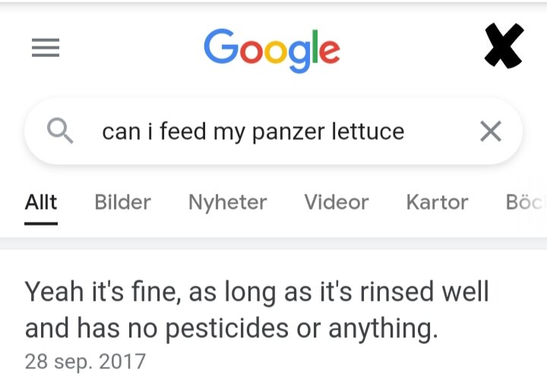The width and height of the screenshot is (547, 392).
Task: Click the black X mark top right
Action: coord(504,46)
